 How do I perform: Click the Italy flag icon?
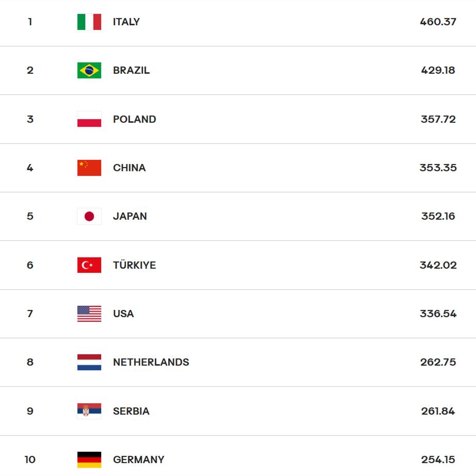pos(89,22)
